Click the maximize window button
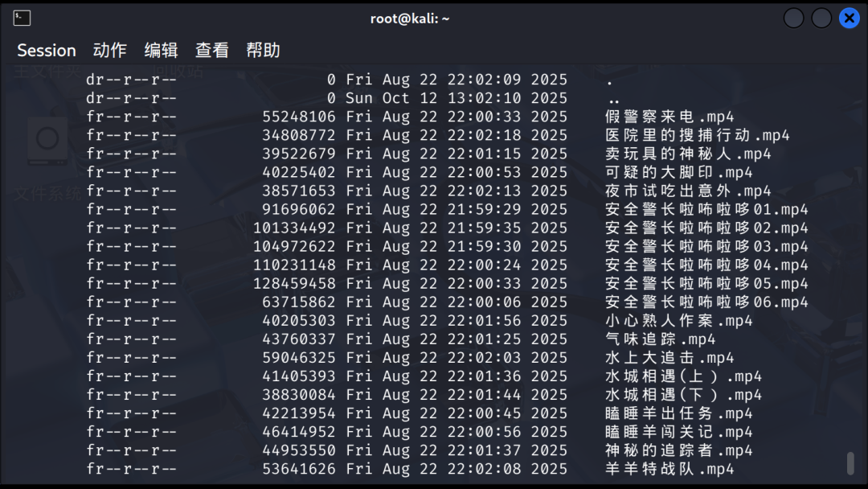 (x=821, y=18)
